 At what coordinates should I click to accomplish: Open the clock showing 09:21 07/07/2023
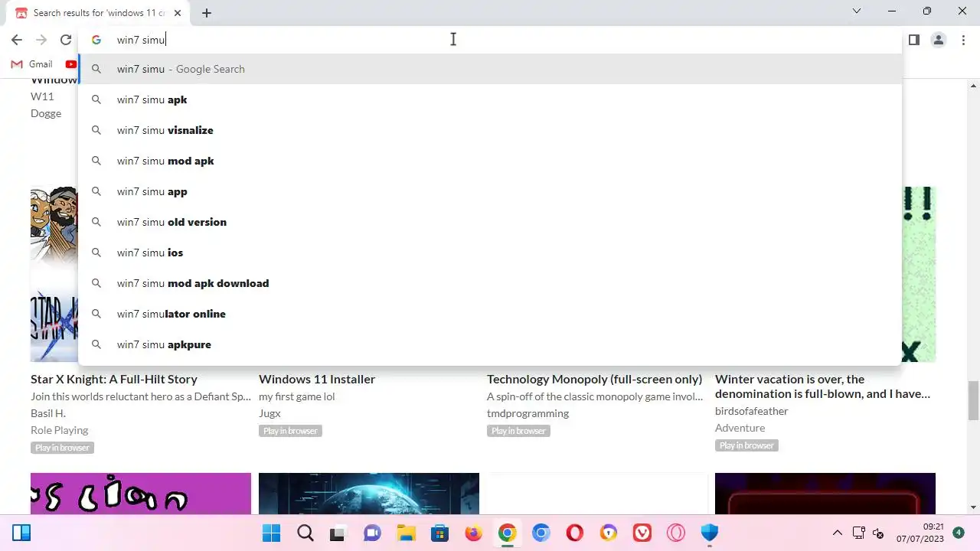[x=921, y=533]
